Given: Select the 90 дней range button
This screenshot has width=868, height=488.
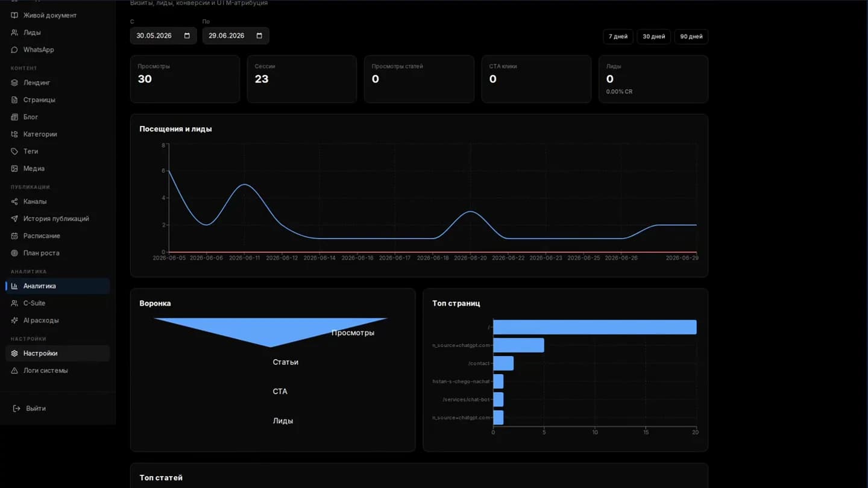Looking at the screenshot, I should click(691, 36).
